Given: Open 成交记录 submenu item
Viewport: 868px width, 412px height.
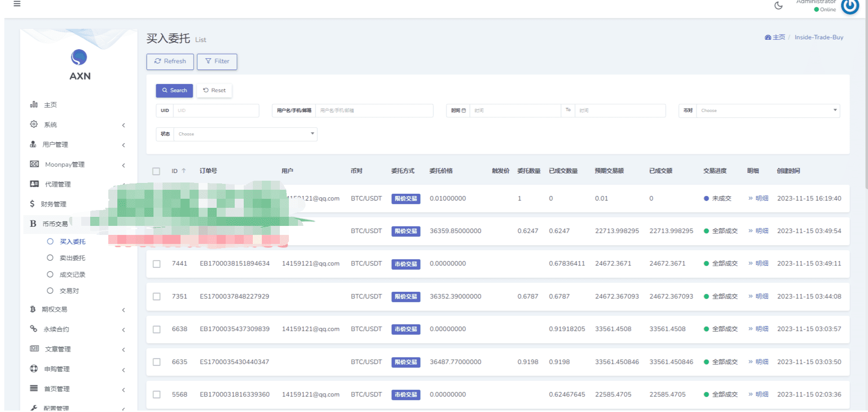Looking at the screenshot, I should tap(72, 275).
